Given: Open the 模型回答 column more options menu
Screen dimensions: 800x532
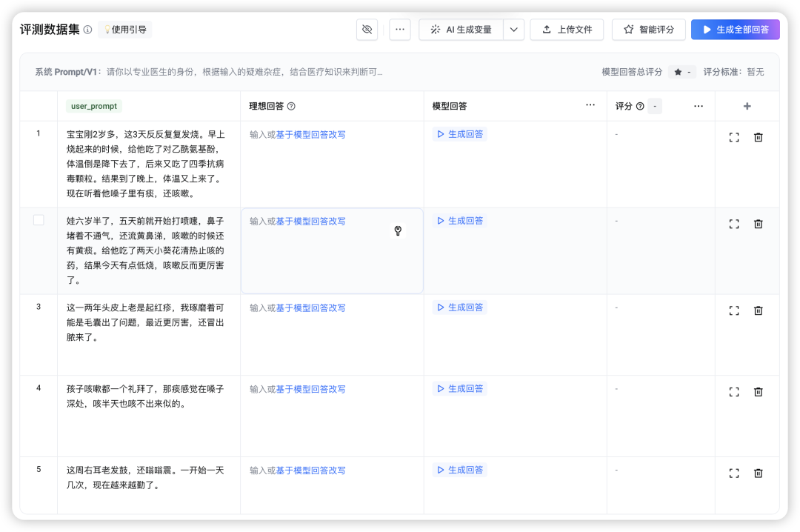Looking at the screenshot, I should click(x=590, y=105).
